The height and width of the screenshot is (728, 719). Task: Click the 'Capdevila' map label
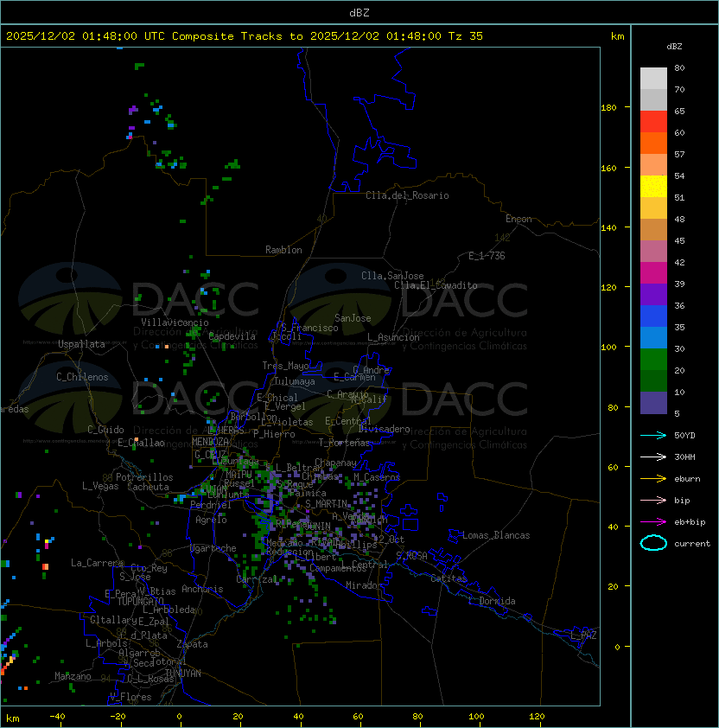232,336
